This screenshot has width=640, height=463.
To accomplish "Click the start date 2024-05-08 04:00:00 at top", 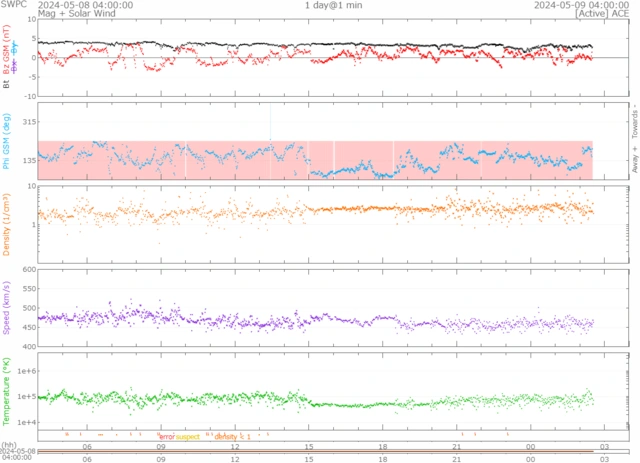I will (84, 5).
